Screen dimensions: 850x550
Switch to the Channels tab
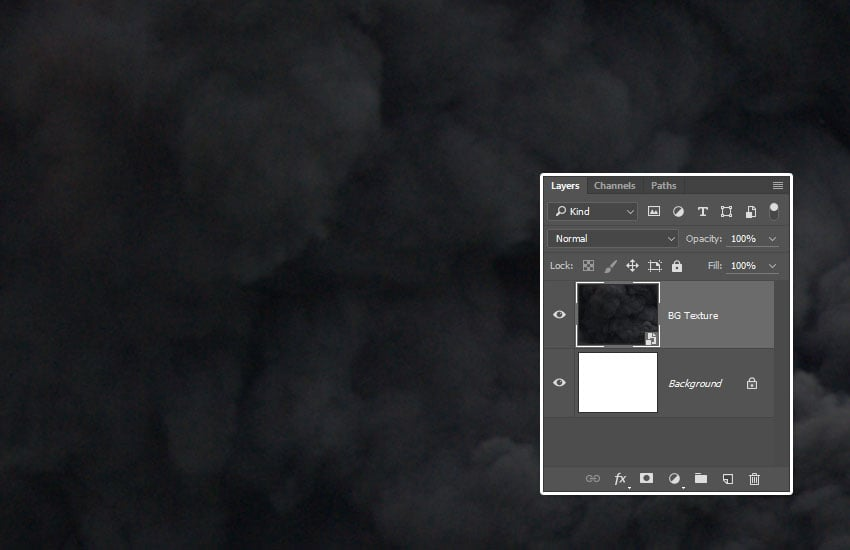614,186
